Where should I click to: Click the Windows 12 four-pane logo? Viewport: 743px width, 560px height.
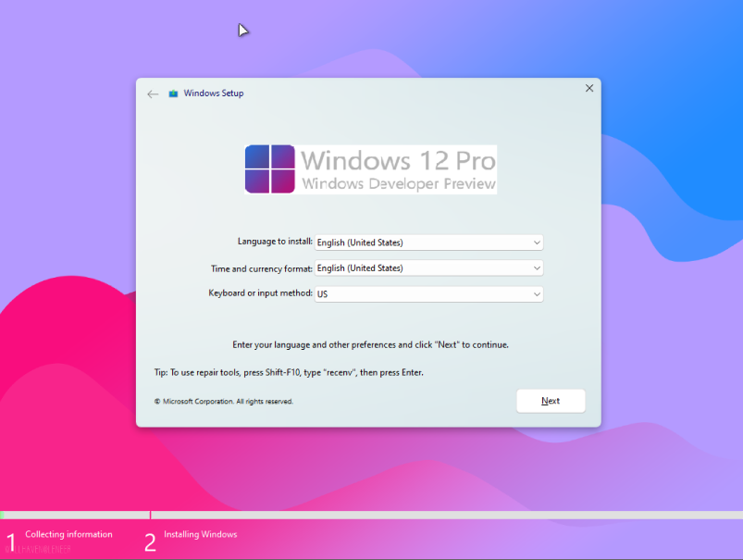tap(269, 169)
